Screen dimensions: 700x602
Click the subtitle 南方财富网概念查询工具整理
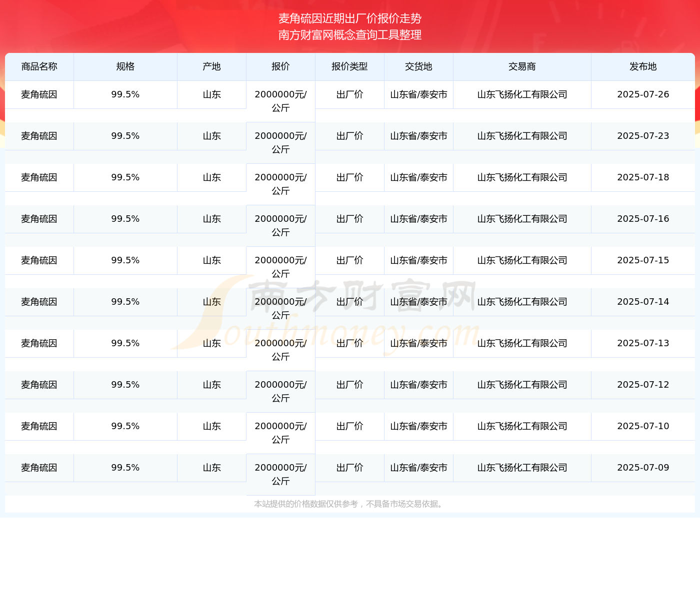(350, 35)
